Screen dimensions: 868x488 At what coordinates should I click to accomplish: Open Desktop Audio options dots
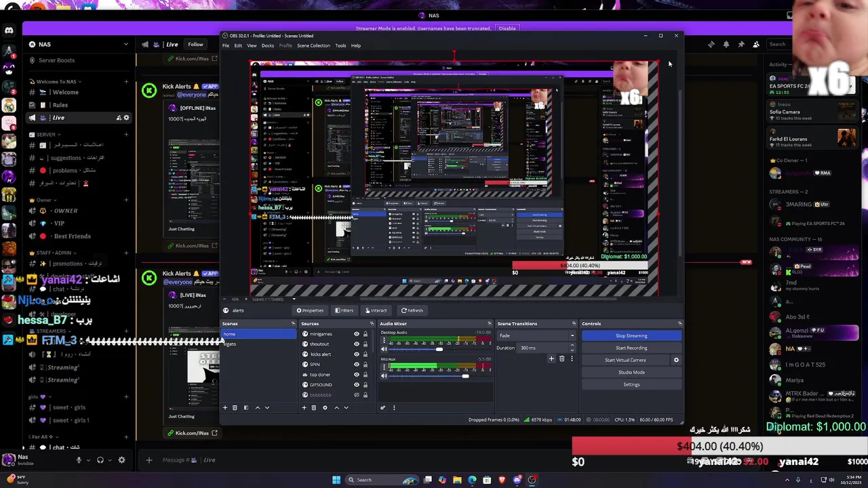[384, 342]
